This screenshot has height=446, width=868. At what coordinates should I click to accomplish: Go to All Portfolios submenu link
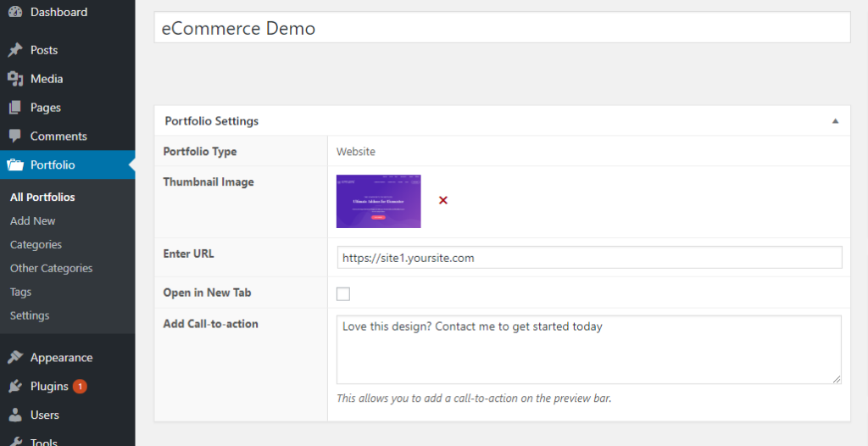(x=42, y=198)
